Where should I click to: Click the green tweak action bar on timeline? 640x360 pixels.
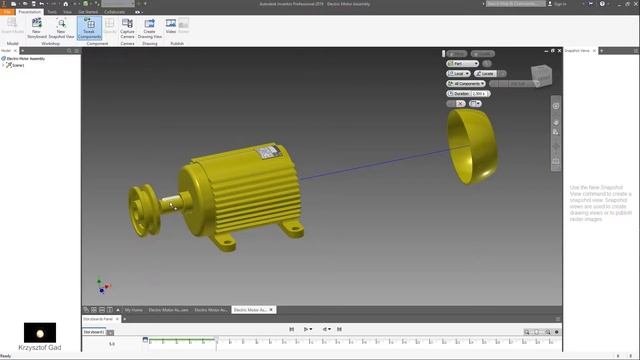click(182, 339)
